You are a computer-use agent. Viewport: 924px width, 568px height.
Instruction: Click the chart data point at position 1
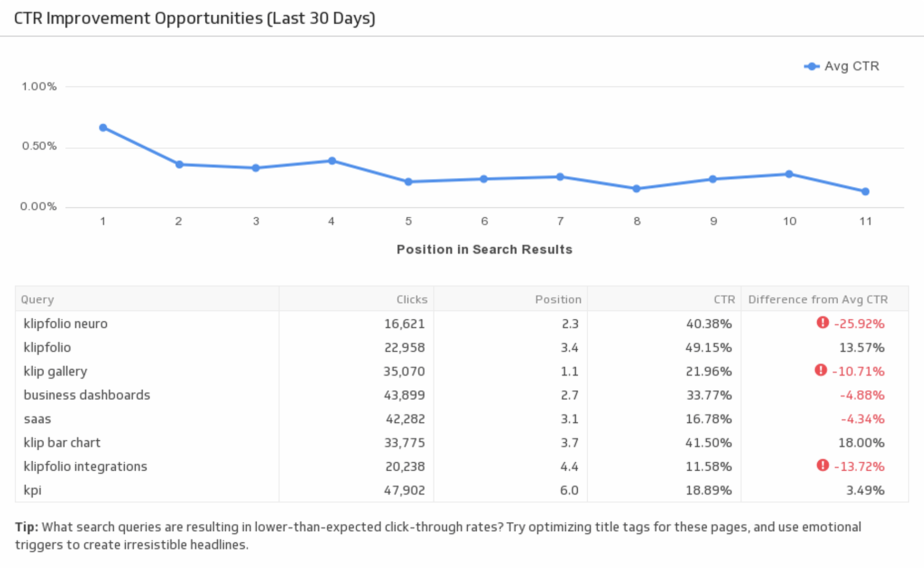103,128
